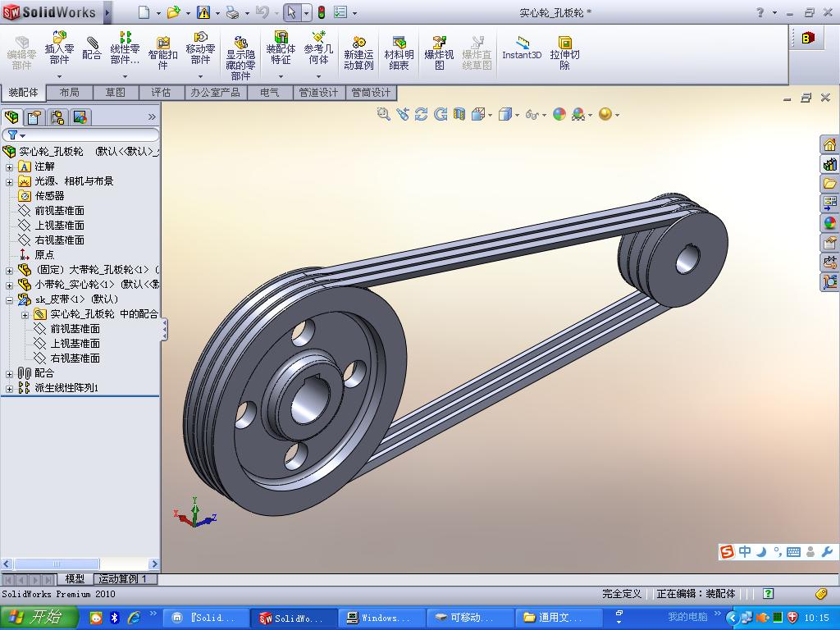Image resolution: width=840 pixels, height=630 pixels.
Task: Collapse the sk_皮带<1> tree node
Action: tap(9, 300)
